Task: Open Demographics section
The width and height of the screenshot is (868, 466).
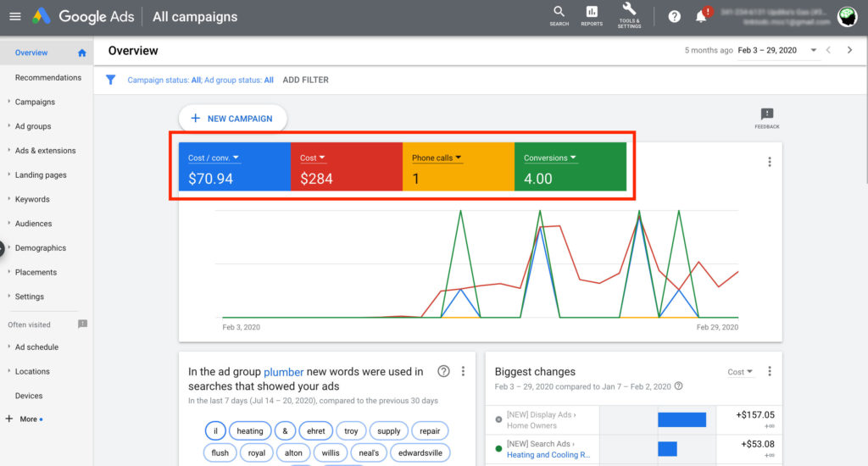Action: point(40,248)
